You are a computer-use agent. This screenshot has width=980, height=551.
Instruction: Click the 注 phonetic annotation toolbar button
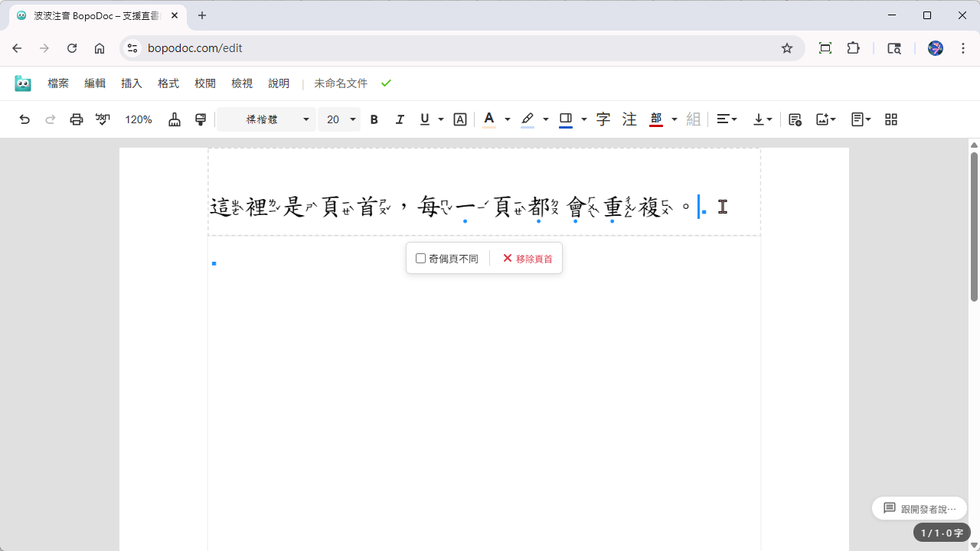pyautogui.click(x=629, y=119)
